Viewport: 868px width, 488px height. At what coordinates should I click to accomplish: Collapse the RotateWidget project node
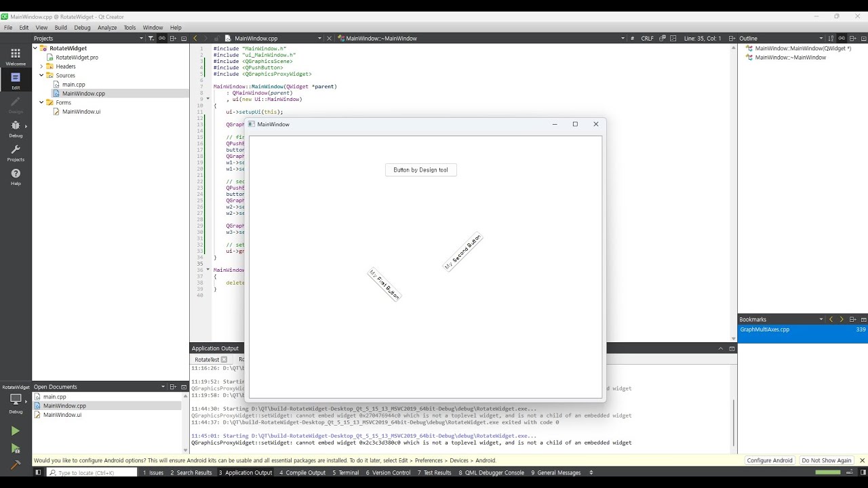pyautogui.click(x=35, y=48)
